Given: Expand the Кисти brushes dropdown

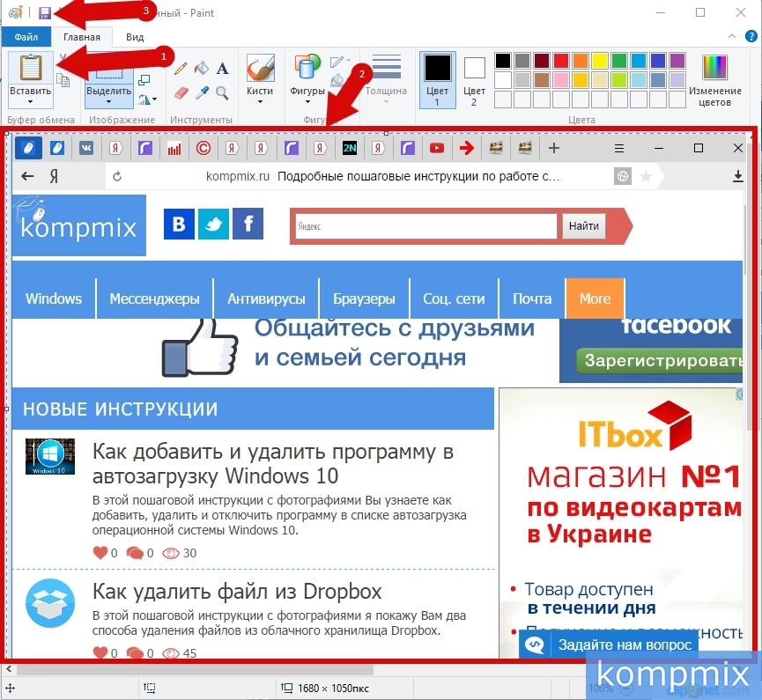Looking at the screenshot, I should tap(260, 101).
